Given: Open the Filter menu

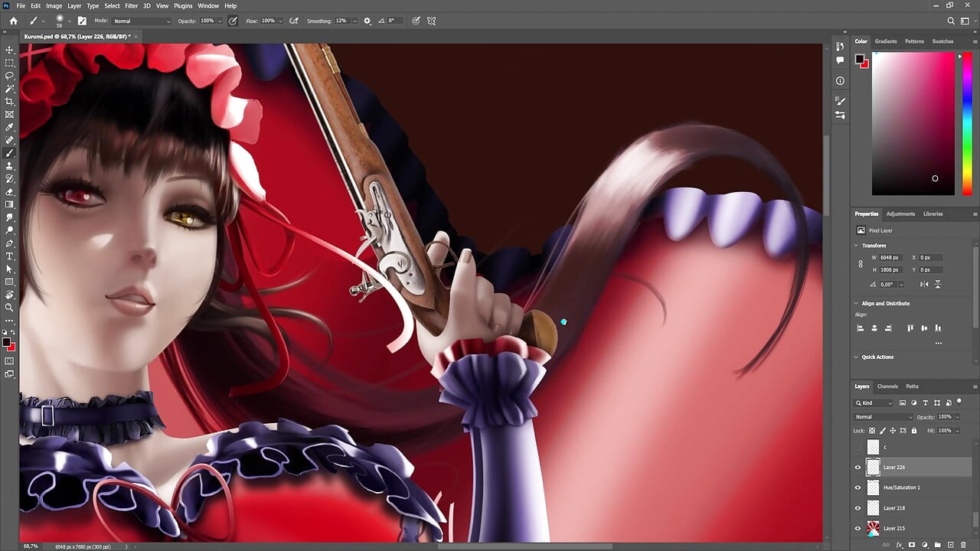Looking at the screenshot, I should coord(131,5).
